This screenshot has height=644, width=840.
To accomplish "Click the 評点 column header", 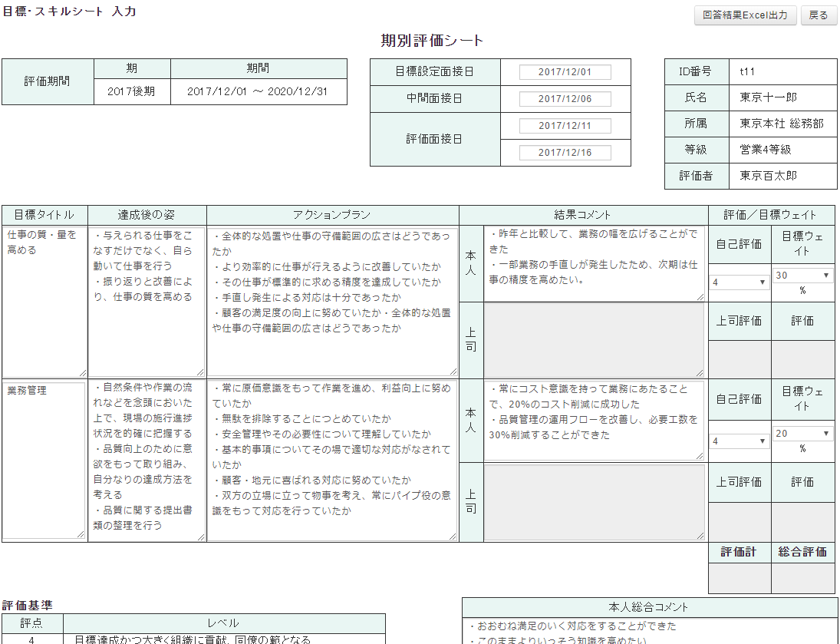I will [x=32, y=623].
